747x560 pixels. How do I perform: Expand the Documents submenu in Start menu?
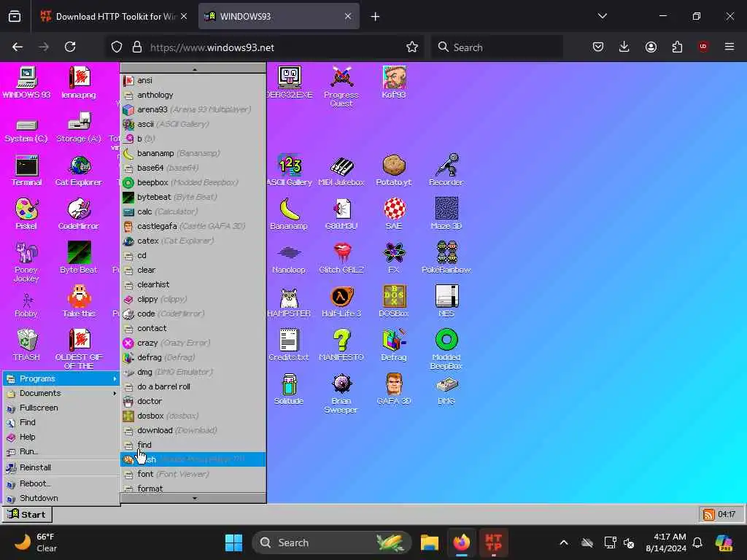coord(61,393)
